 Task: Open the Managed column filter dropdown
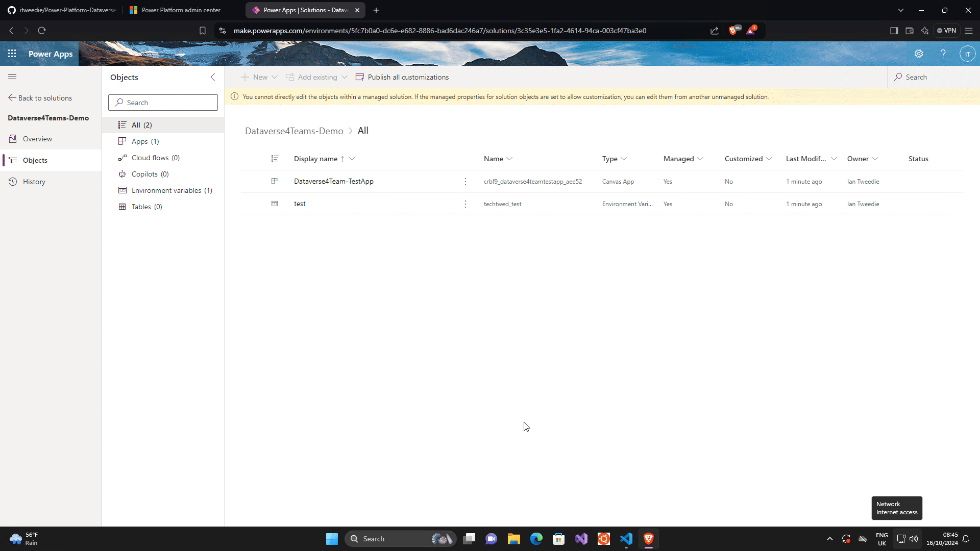click(x=701, y=159)
